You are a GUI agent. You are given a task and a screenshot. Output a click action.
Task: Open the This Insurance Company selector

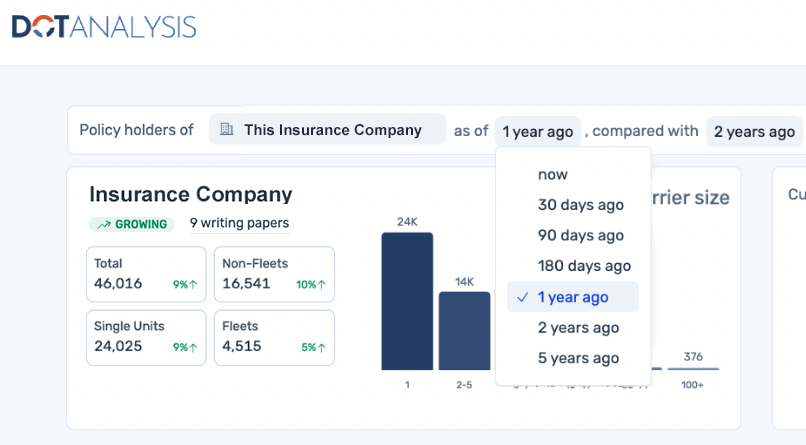pos(327,130)
